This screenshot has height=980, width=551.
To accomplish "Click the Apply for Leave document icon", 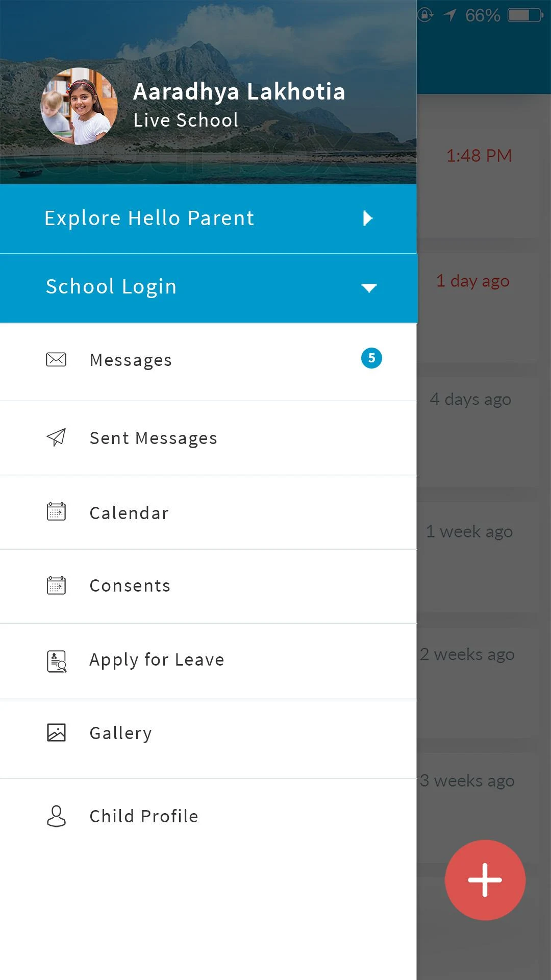I will [x=57, y=661].
